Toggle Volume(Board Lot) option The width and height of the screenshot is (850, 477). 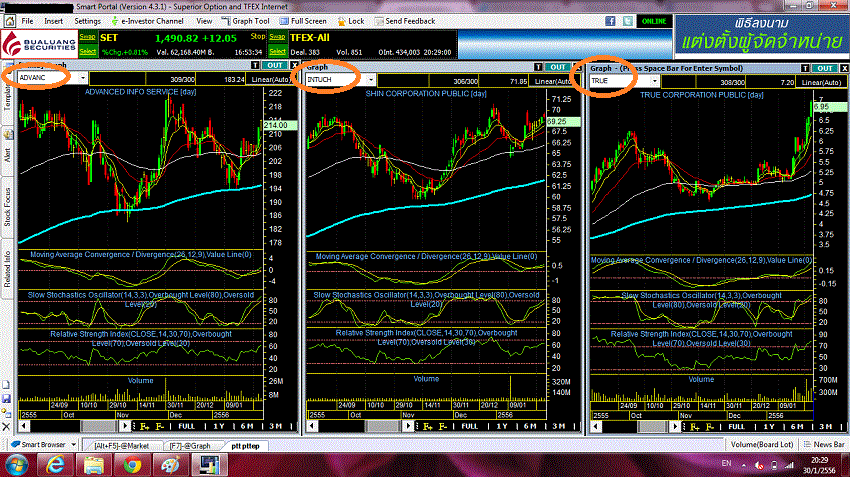point(762,444)
